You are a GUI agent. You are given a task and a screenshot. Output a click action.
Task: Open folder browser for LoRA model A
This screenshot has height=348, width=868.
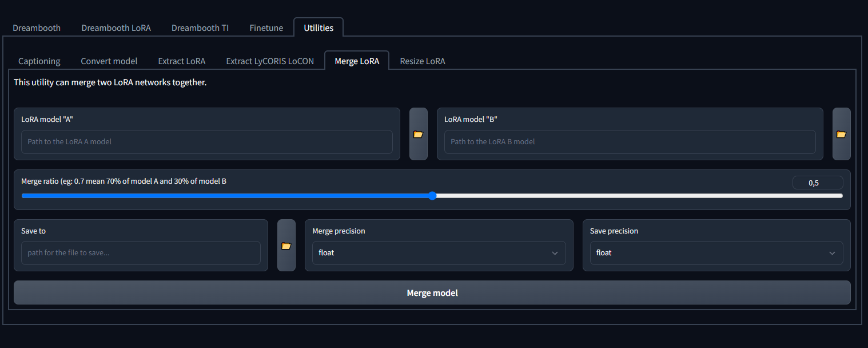click(x=419, y=134)
